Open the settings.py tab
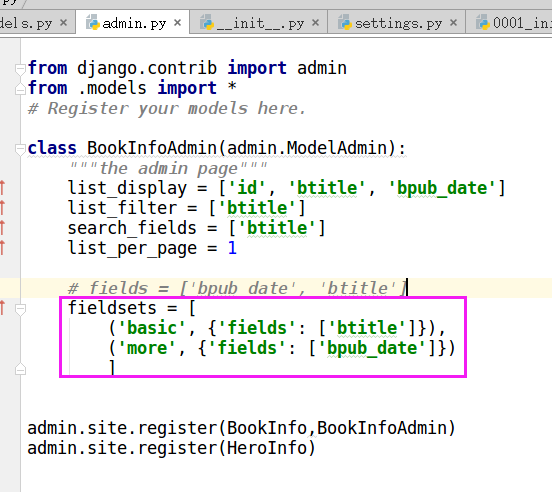 pos(397,23)
